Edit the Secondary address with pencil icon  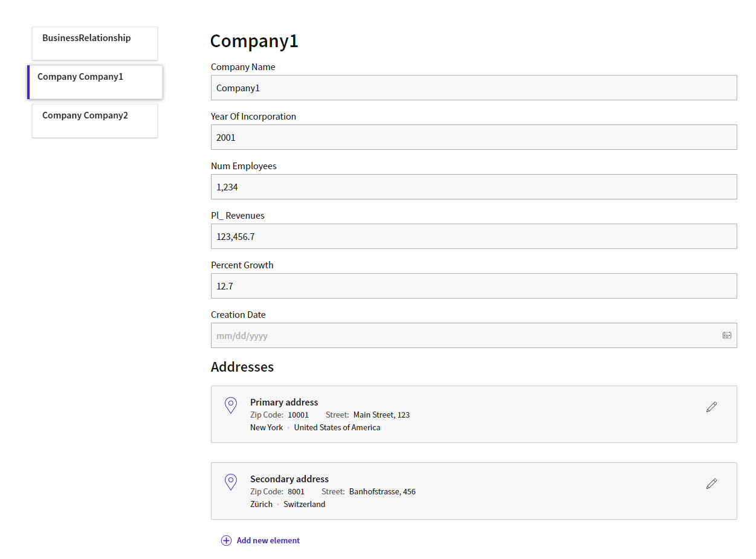point(711,483)
